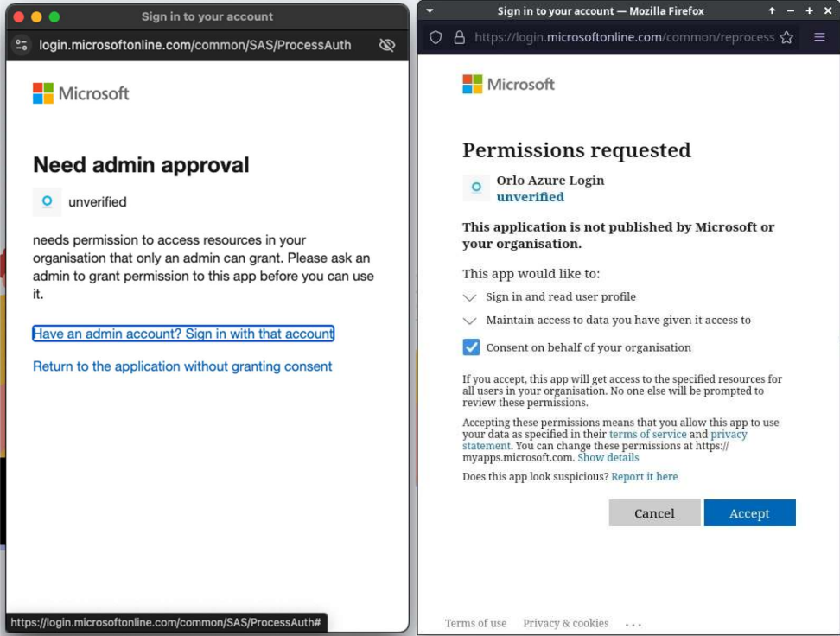Expand Sign in and read user profile
The height and width of the screenshot is (636, 840).
pyautogui.click(x=470, y=297)
